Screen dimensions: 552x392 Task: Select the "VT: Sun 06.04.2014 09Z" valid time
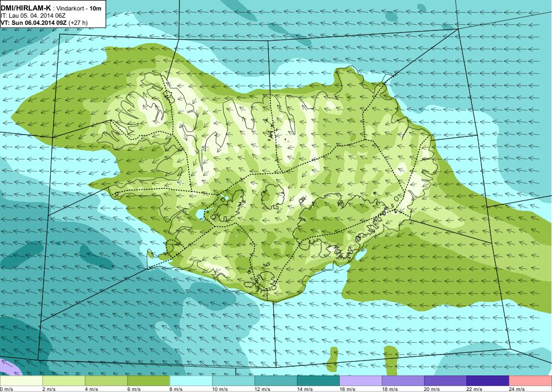(x=34, y=23)
